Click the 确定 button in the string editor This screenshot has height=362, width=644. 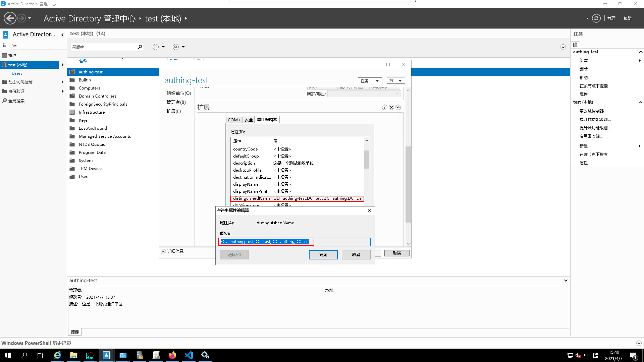point(323,255)
